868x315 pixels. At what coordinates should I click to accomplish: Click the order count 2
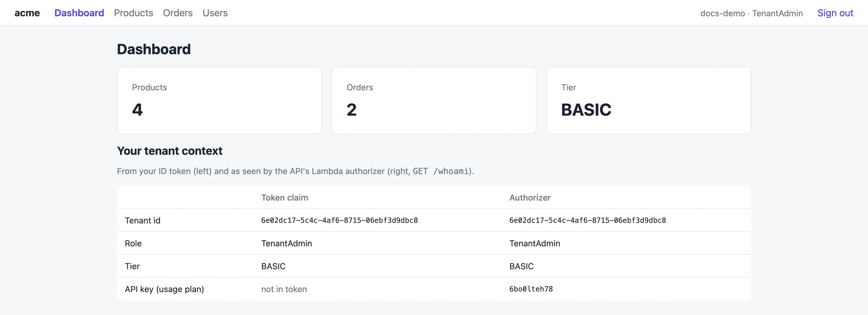(351, 110)
